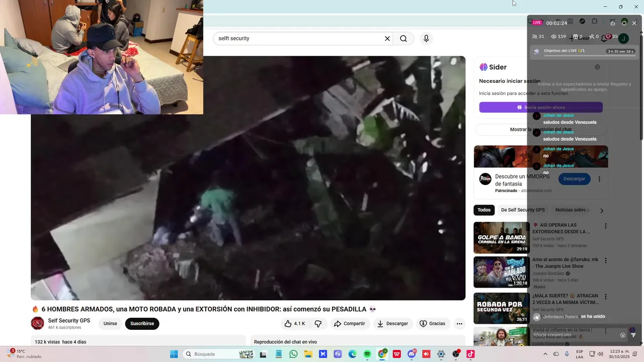
Task: Click the Gracias button
Action: click(433, 324)
